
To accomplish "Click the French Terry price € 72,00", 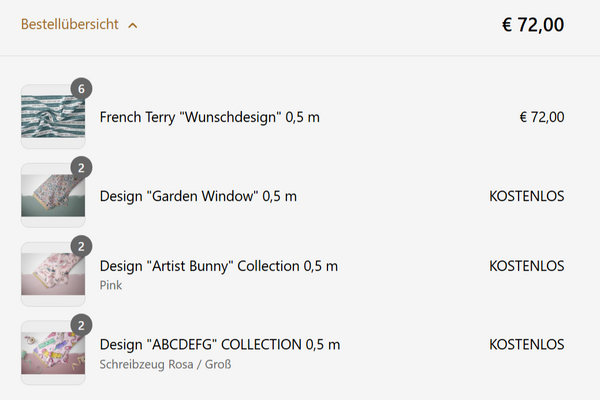I will (542, 117).
